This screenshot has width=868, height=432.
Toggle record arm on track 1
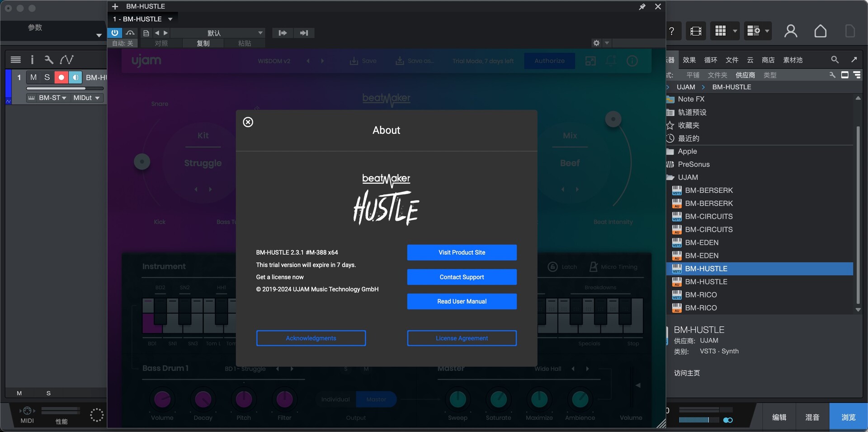pos(61,77)
